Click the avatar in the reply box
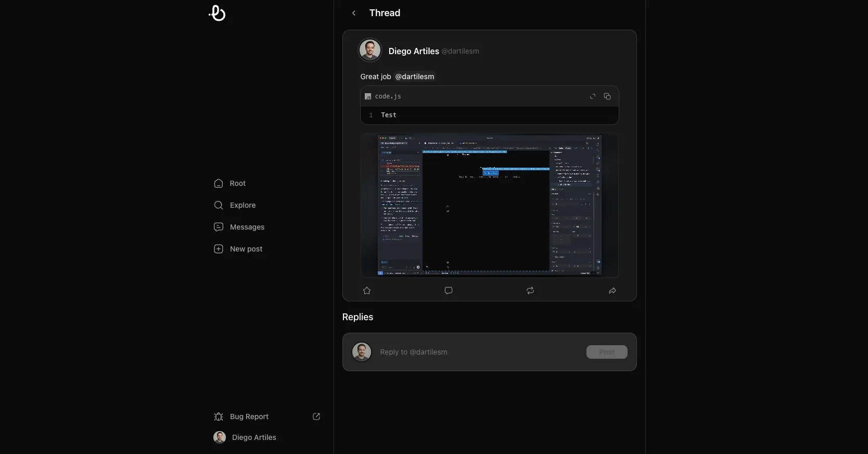The width and height of the screenshot is (868, 454). click(362, 352)
